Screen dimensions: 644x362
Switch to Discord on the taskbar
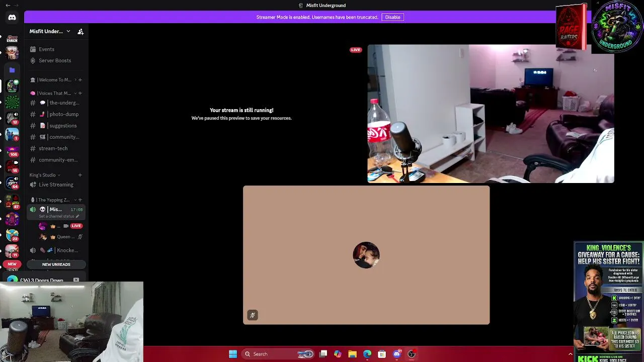click(397, 354)
